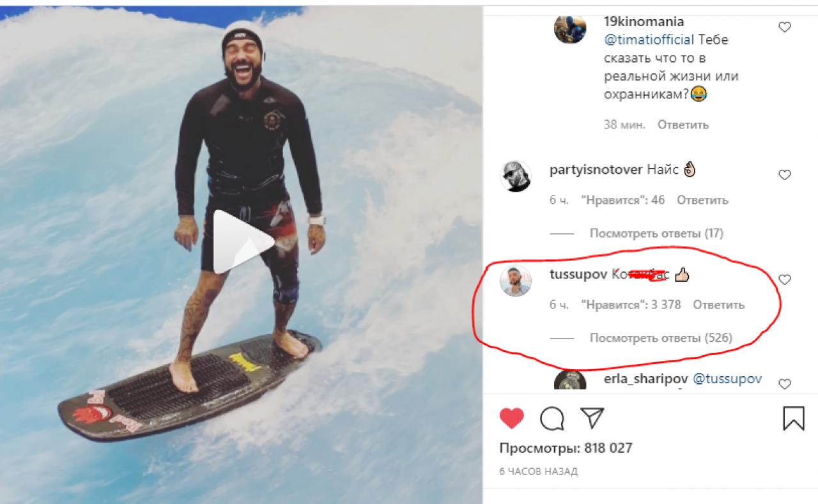Screen dimensions: 818x504
Task: Open @timatiofficial mention link
Action: [x=649, y=40]
